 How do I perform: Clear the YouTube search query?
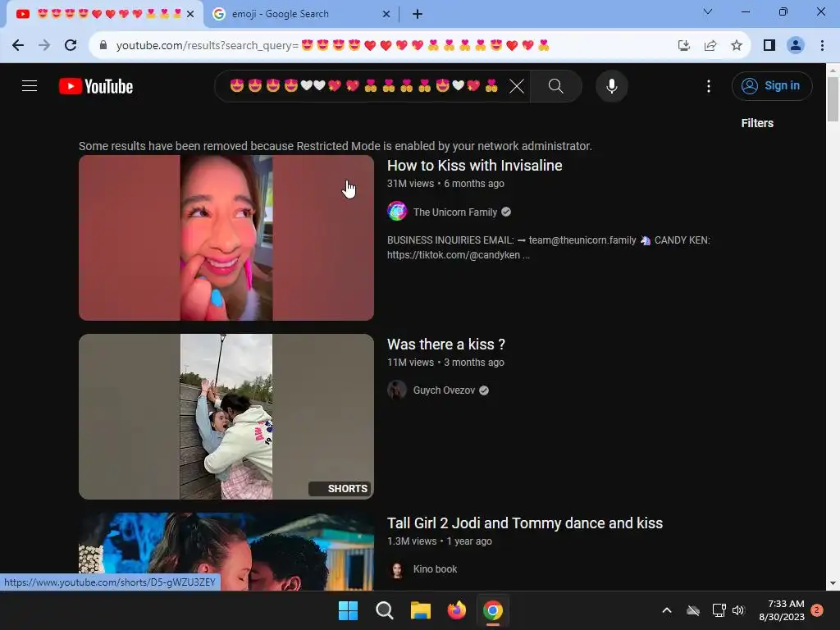coord(517,85)
